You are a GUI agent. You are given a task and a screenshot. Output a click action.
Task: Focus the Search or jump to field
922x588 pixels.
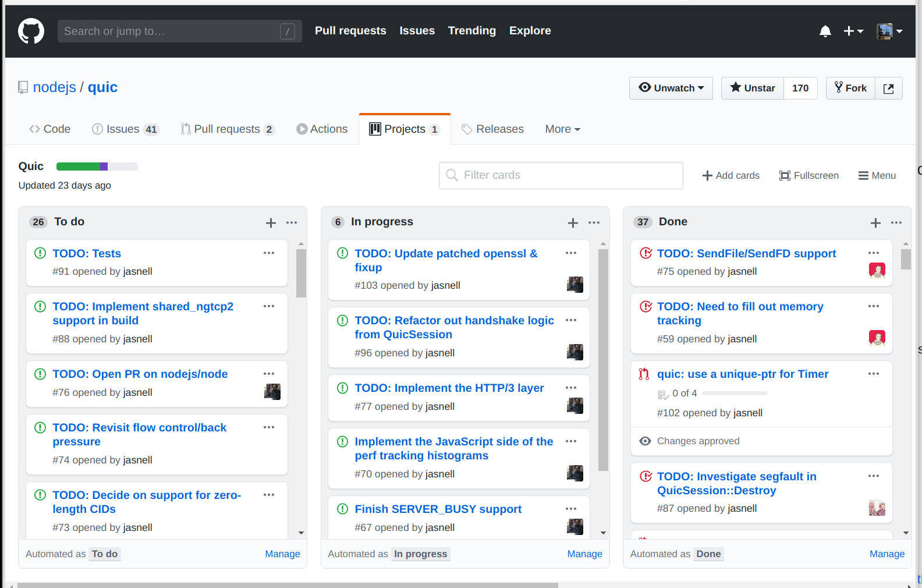[180, 31]
